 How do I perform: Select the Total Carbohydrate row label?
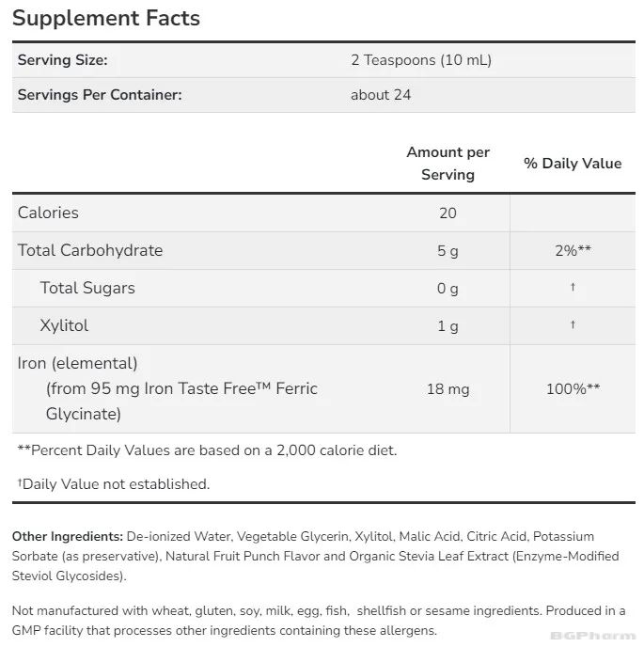[x=90, y=250]
